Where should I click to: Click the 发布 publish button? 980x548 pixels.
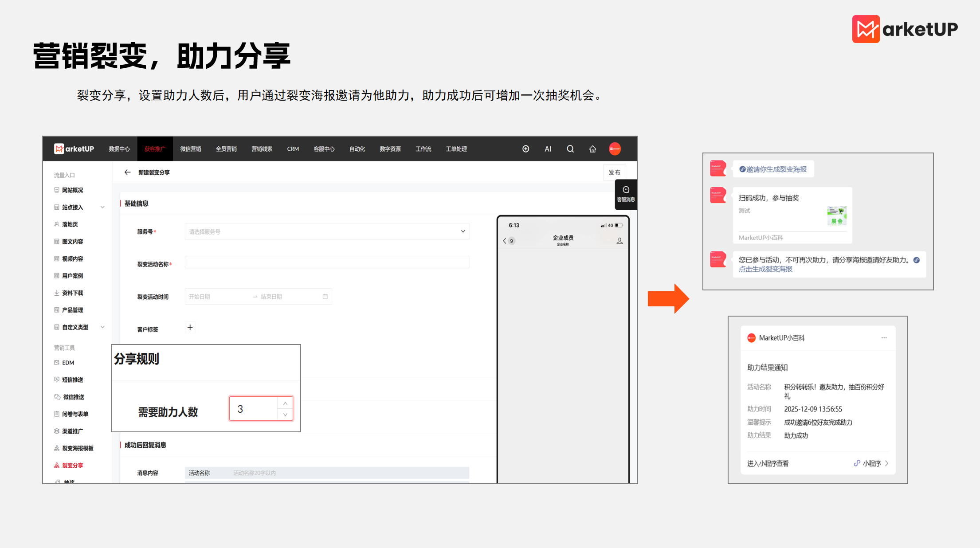(x=614, y=172)
